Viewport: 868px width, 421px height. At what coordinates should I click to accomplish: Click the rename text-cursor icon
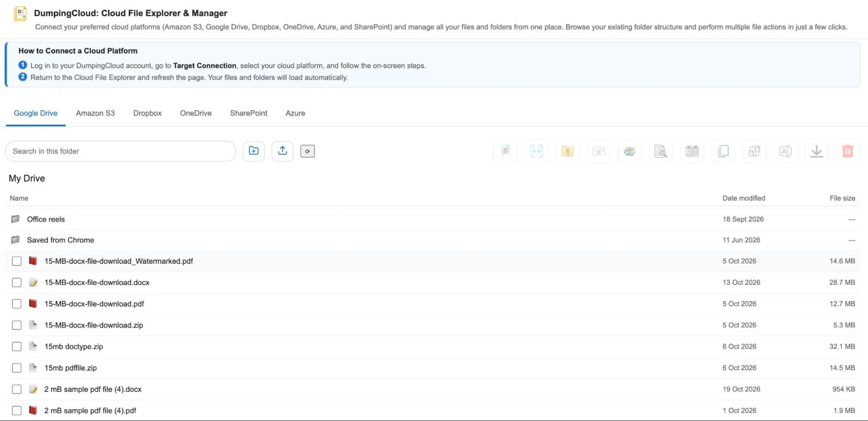[785, 151]
